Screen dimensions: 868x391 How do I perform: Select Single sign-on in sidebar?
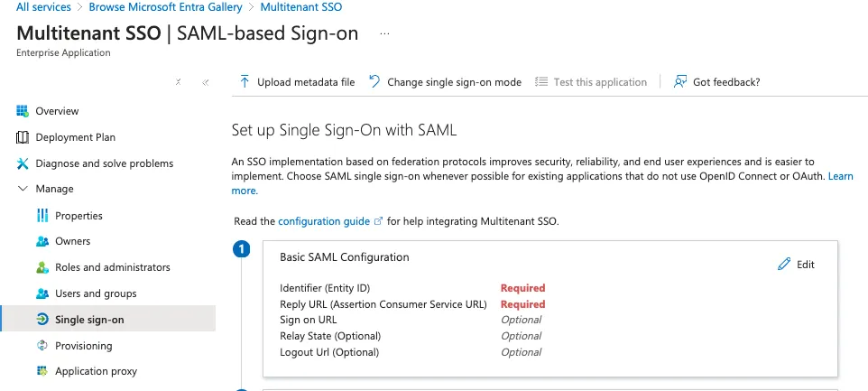[108, 320]
